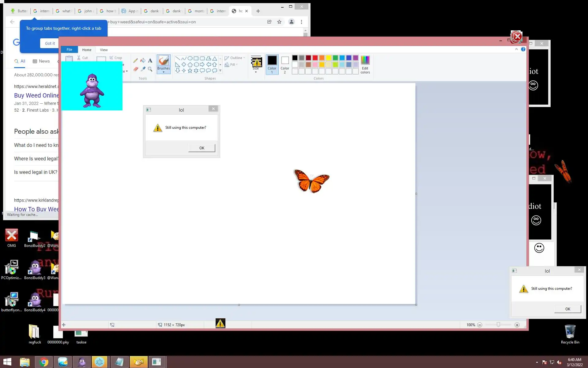The width and height of the screenshot is (588, 368).
Task: Expand the shapes gallery more arrow
Action: point(220,71)
